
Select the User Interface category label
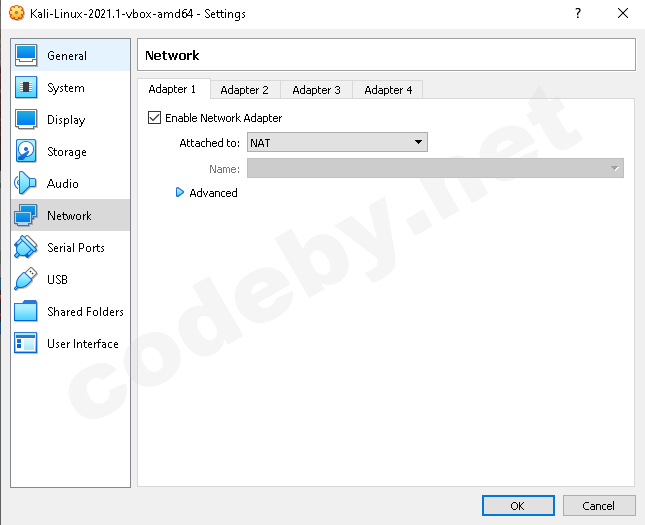(x=83, y=344)
